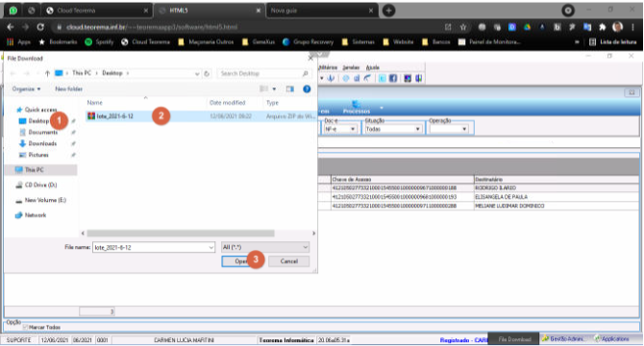This screenshot has height=346, width=644.
Task: Click the blue wing-shaped toolbar icon
Action: click(367, 79)
